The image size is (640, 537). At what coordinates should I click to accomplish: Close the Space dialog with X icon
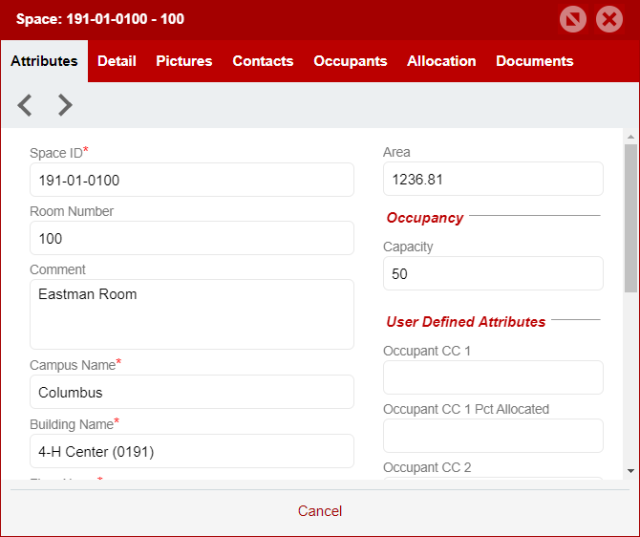(609, 19)
